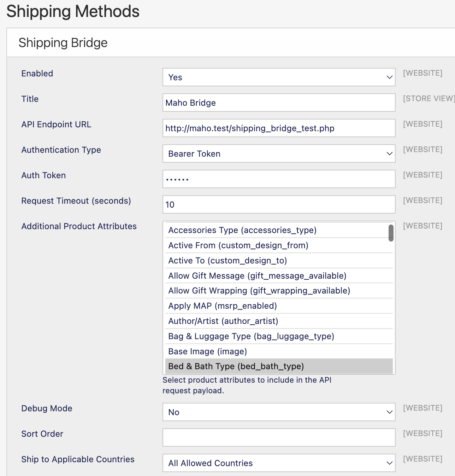
Task: Select Apply MAP attribute
Action: pos(222,306)
